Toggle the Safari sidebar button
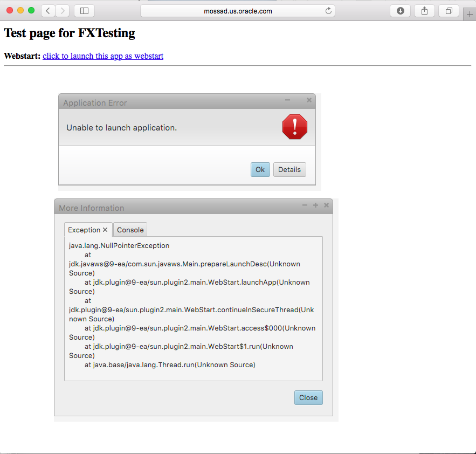 [x=84, y=11]
